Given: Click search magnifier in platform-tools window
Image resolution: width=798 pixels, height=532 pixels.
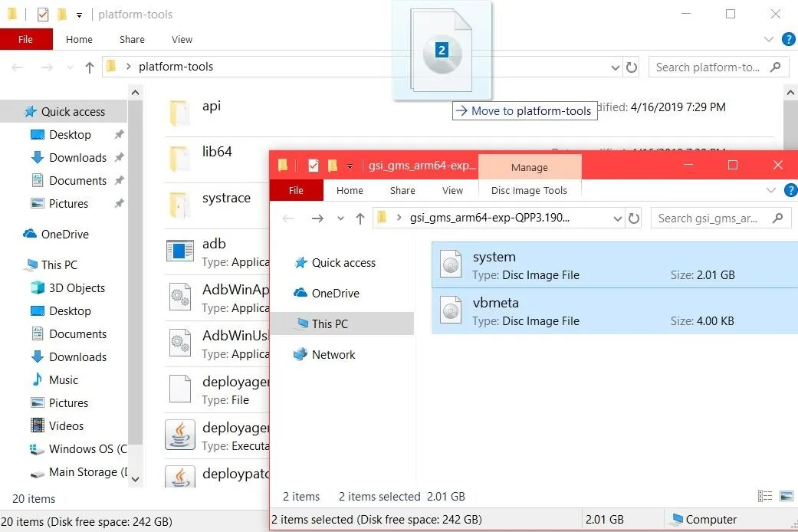Looking at the screenshot, I should coord(776,67).
